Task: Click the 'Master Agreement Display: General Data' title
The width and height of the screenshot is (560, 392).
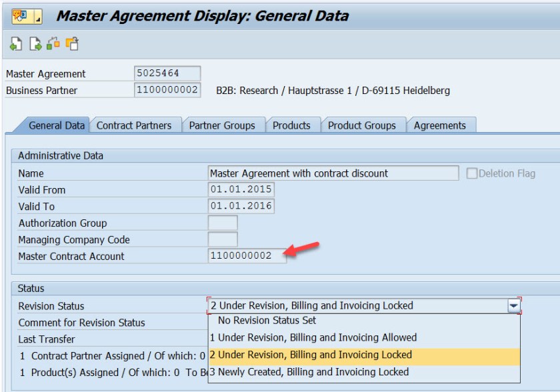Action: (203, 16)
